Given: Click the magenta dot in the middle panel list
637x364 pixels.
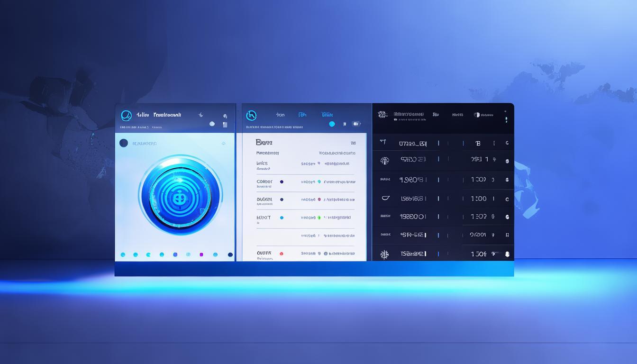Looking at the screenshot, I should 319,200.
